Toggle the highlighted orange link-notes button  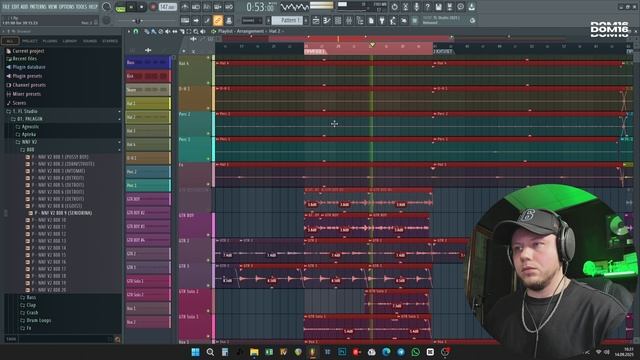(218, 20)
